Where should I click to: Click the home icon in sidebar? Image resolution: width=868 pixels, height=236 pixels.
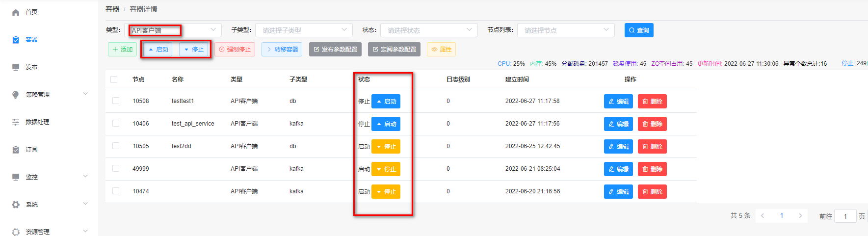(x=16, y=12)
